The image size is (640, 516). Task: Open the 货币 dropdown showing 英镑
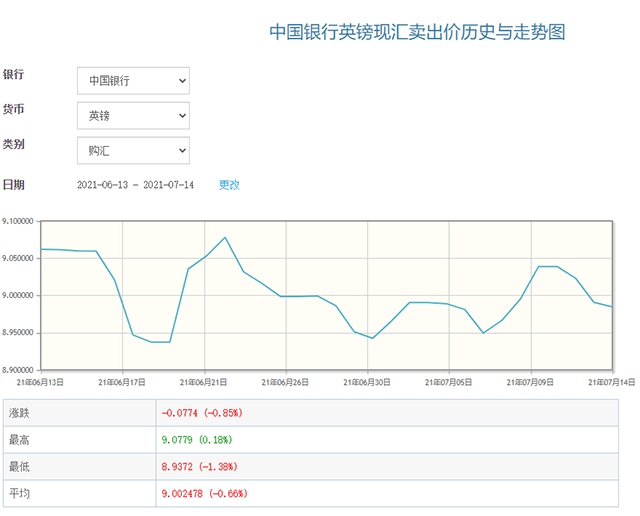pos(133,116)
